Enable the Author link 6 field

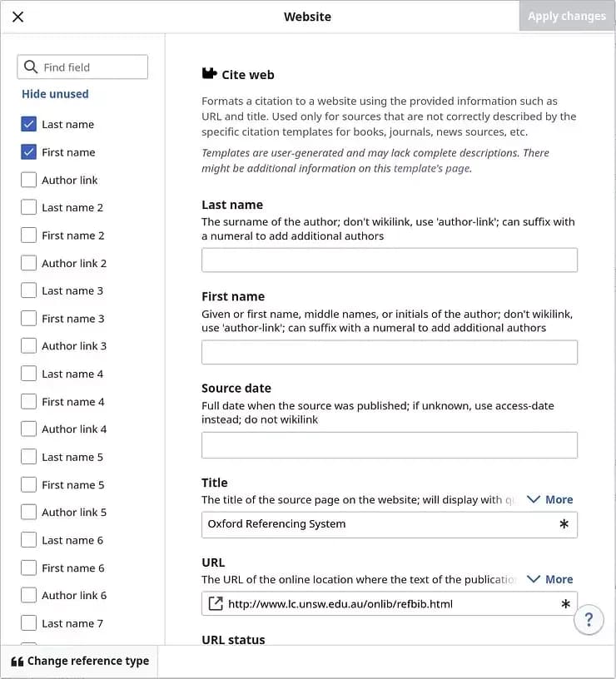tap(28, 595)
